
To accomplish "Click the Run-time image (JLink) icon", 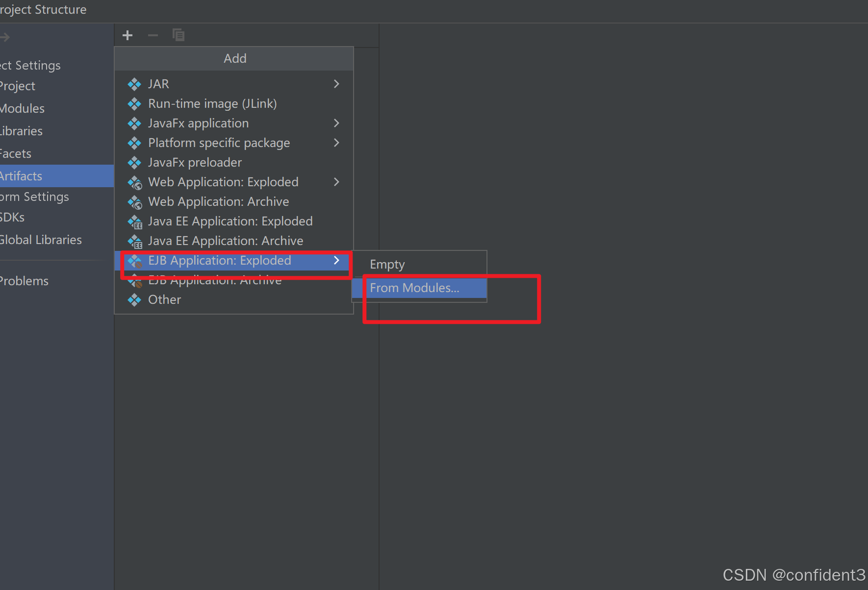I will click(x=134, y=104).
